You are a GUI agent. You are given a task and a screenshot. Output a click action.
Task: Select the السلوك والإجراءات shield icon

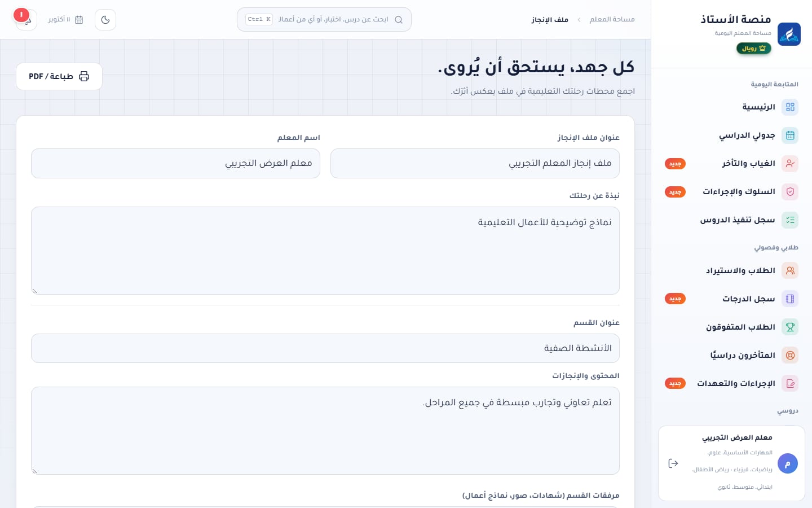pyautogui.click(x=790, y=192)
